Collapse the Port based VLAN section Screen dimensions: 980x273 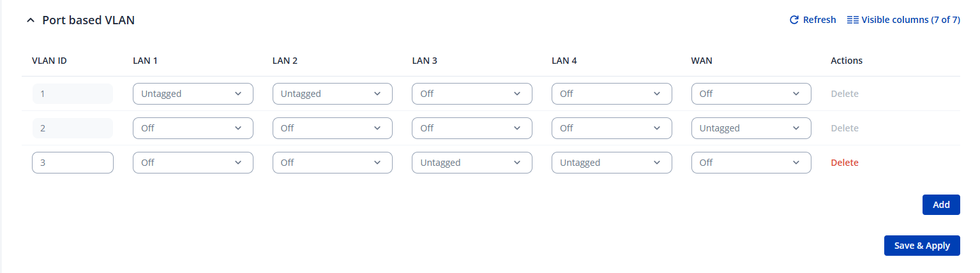tap(30, 20)
